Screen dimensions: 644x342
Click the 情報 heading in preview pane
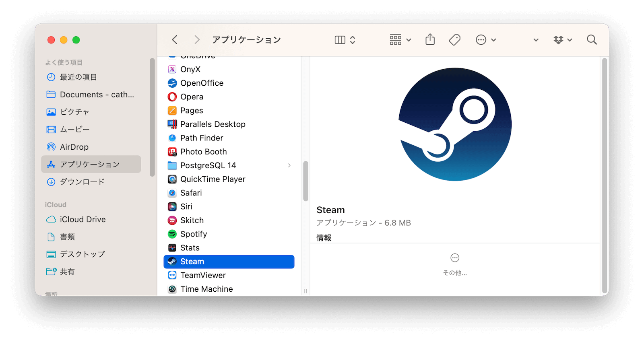(x=324, y=238)
